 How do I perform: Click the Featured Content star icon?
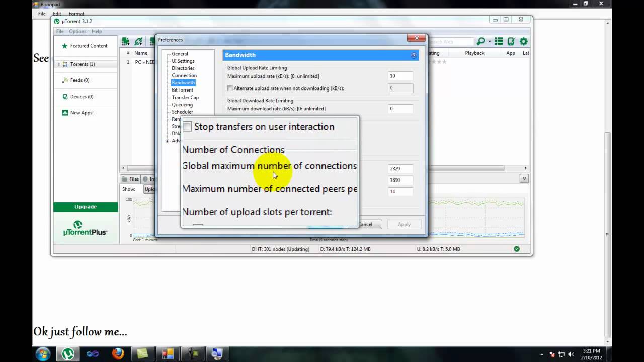(x=65, y=46)
